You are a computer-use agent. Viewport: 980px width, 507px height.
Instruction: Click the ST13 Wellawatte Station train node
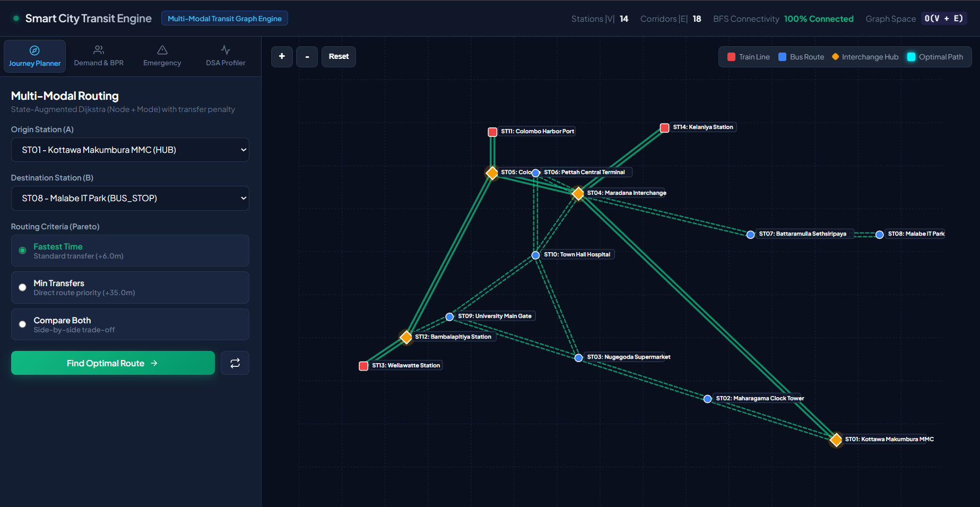tap(363, 366)
